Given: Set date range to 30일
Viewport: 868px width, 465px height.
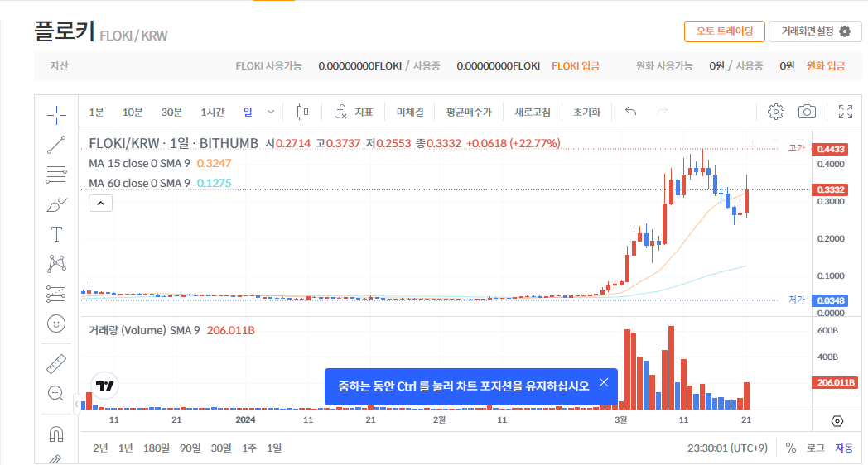Looking at the screenshot, I should pyautogui.click(x=221, y=448).
